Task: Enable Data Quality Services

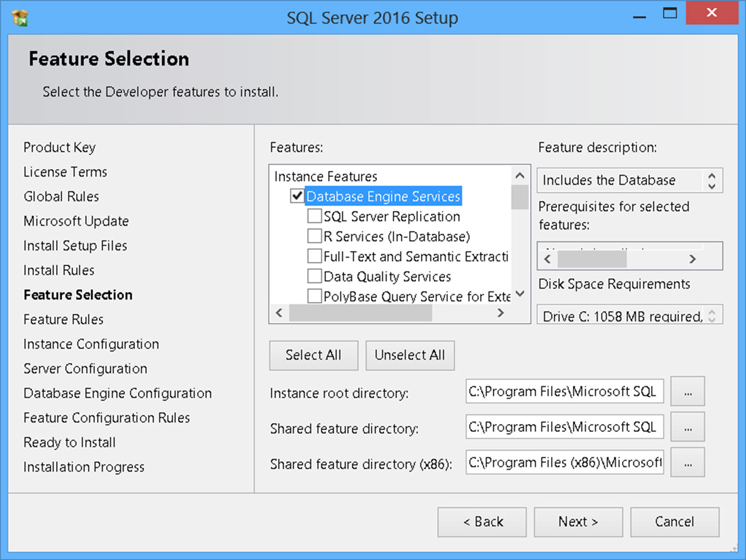Action: point(315,276)
